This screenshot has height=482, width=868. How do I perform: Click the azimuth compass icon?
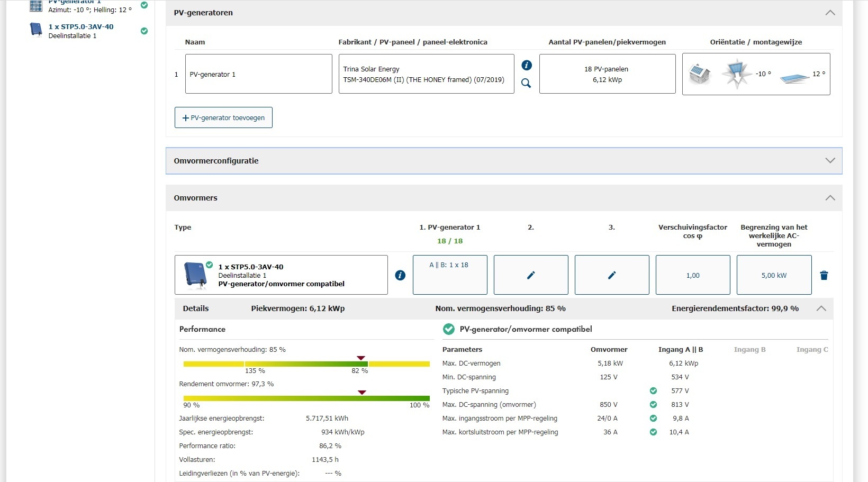tap(737, 74)
